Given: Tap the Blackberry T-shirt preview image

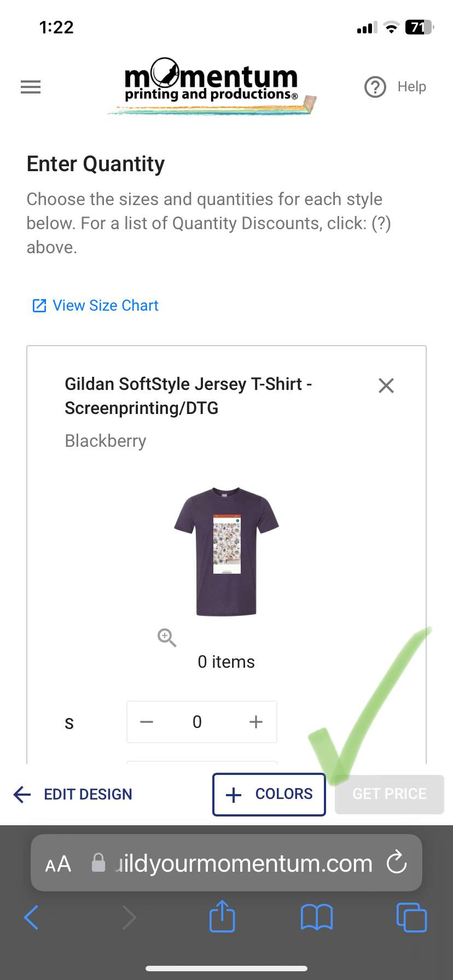Looking at the screenshot, I should click(226, 551).
